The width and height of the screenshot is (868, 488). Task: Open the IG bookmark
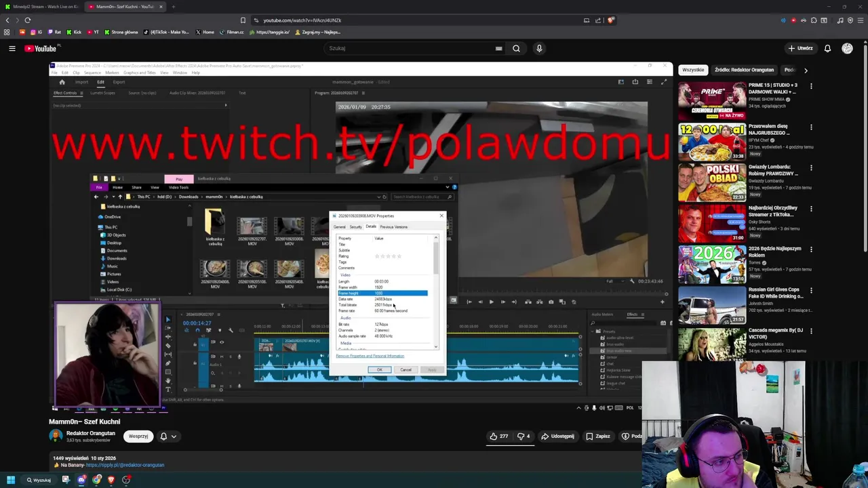pyautogui.click(x=37, y=32)
